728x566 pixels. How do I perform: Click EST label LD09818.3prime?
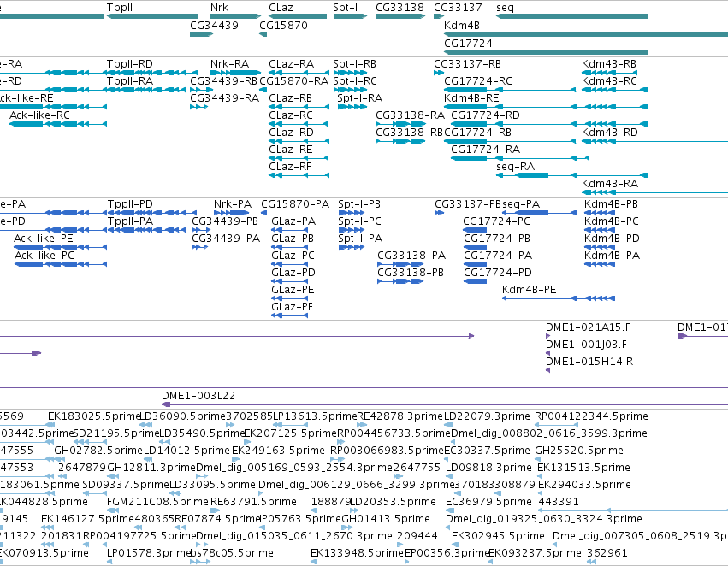pyautogui.click(x=488, y=468)
